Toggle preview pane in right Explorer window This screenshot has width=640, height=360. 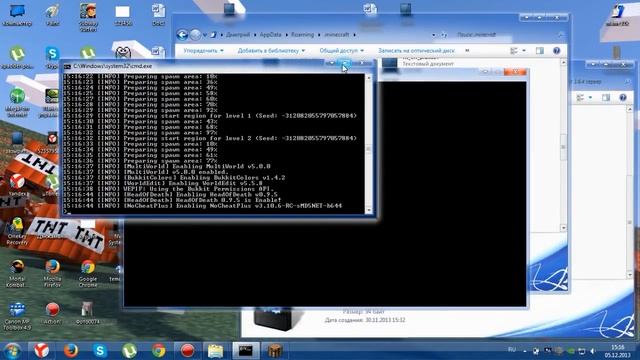[606, 98]
